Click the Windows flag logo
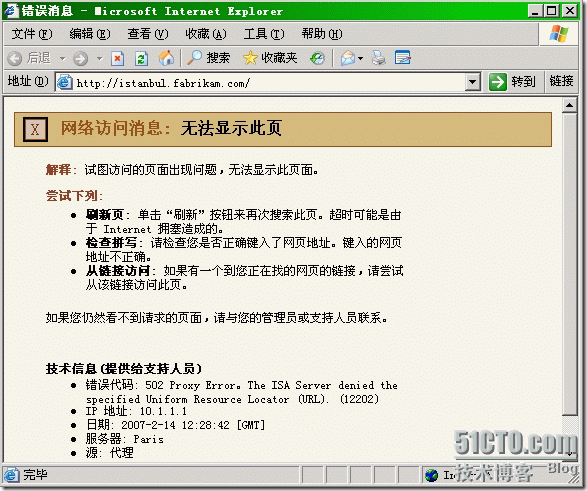The image size is (587, 491). pyautogui.click(x=559, y=34)
